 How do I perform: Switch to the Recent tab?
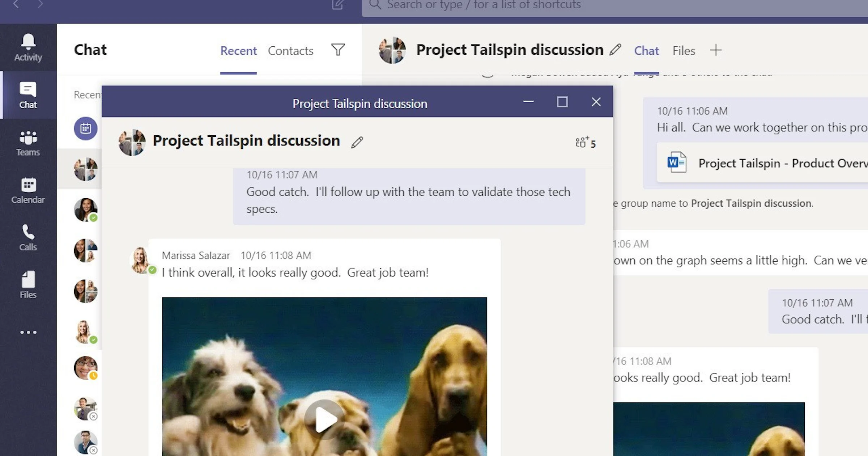(238, 51)
